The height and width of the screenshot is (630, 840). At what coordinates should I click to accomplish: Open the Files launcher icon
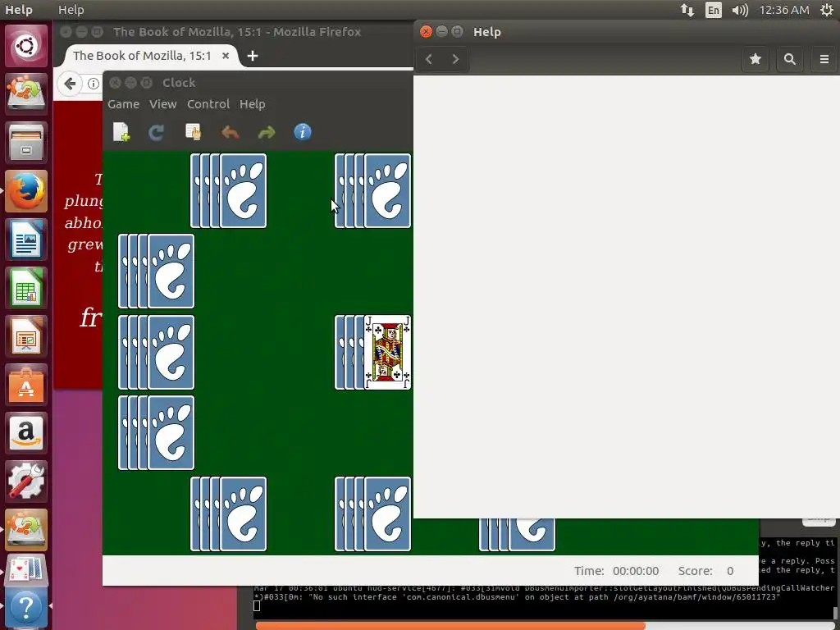pyautogui.click(x=25, y=143)
